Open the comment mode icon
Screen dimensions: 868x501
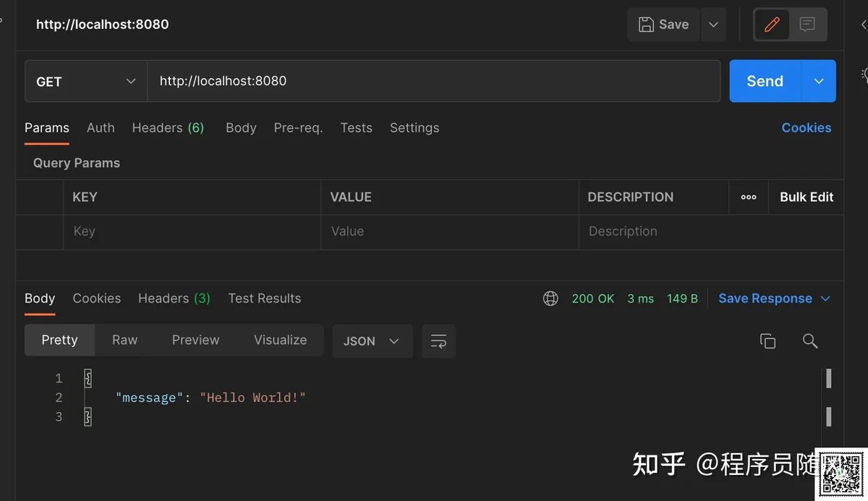click(807, 25)
